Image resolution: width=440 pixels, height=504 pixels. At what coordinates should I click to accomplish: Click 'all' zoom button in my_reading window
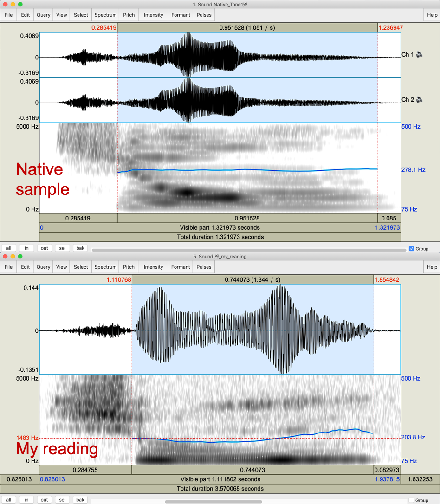pyautogui.click(x=9, y=500)
